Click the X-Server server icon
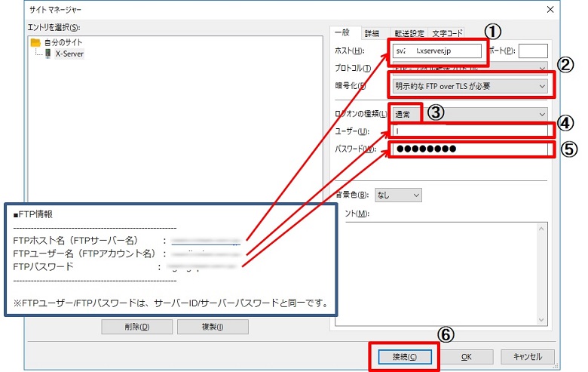This screenshot has height=372, width=588. click(48, 54)
